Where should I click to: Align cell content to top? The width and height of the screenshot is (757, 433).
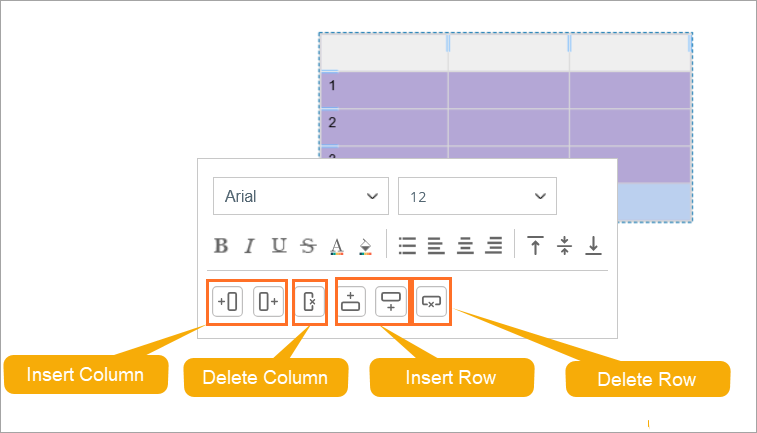(x=536, y=245)
